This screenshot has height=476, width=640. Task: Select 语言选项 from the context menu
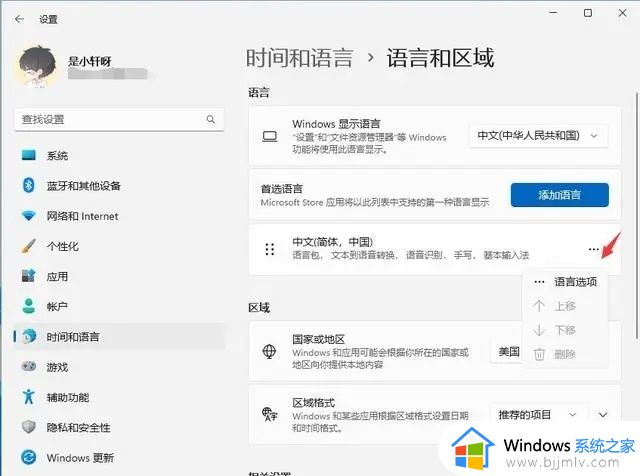point(565,282)
